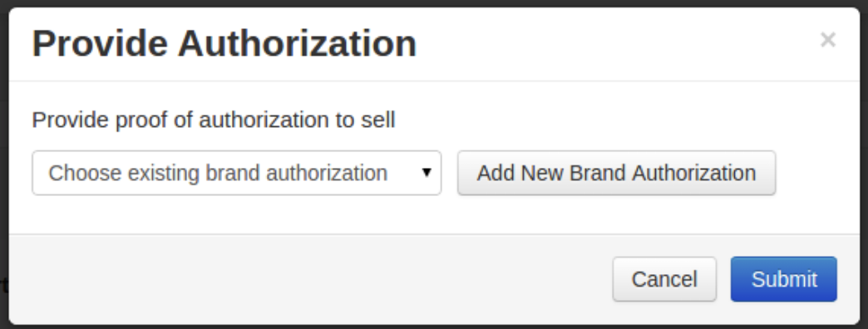The width and height of the screenshot is (868, 329).
Task: Click the Provide Authorization heading text
Action: tap(224, 43)
